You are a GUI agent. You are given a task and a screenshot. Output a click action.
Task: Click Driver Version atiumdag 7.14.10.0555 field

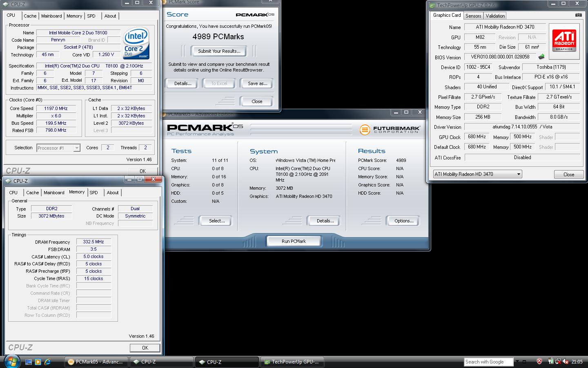(x=522, y=127)
